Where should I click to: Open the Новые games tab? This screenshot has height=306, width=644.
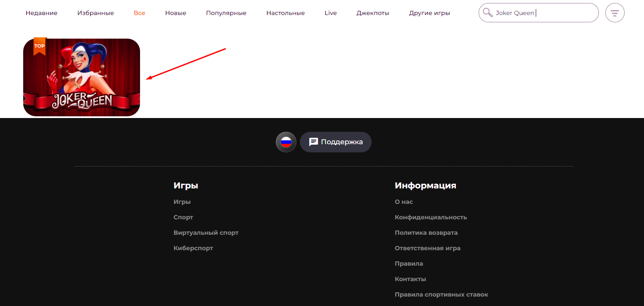[x=176, y=13]
